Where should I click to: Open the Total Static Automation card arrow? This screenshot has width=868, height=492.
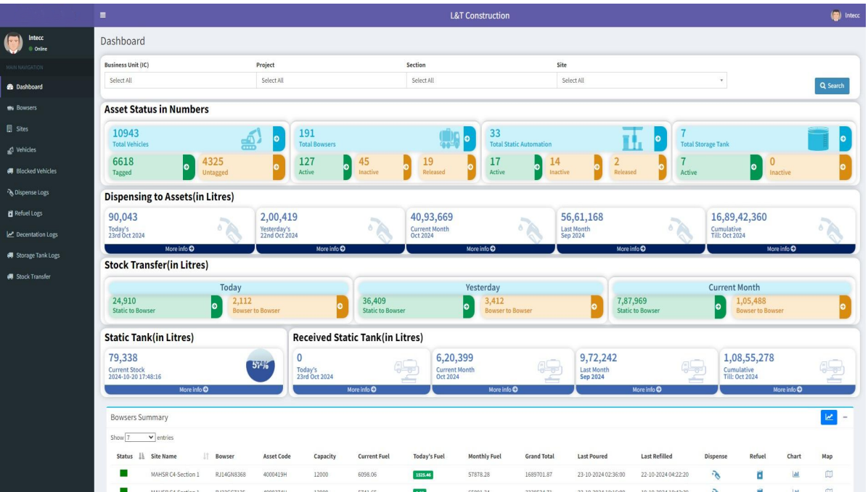click(x=660, y=139)
